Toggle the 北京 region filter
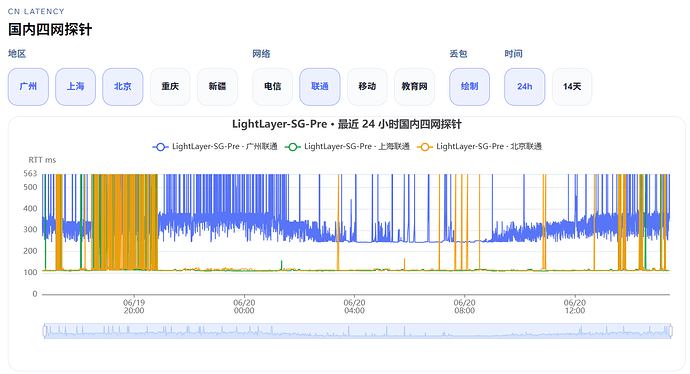Viewport: 690px width, 374px height. pos(123,87)
